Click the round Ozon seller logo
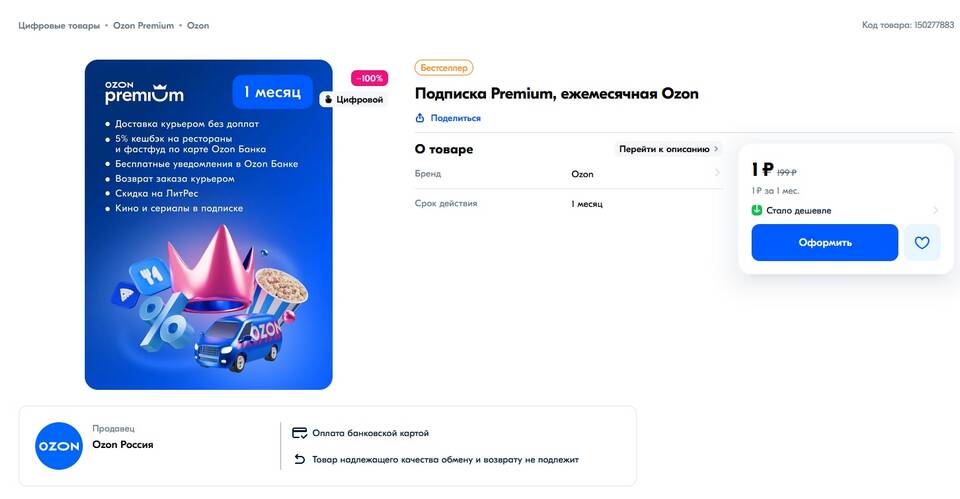This screenshot has height=499, width=960. coord(59,446)
